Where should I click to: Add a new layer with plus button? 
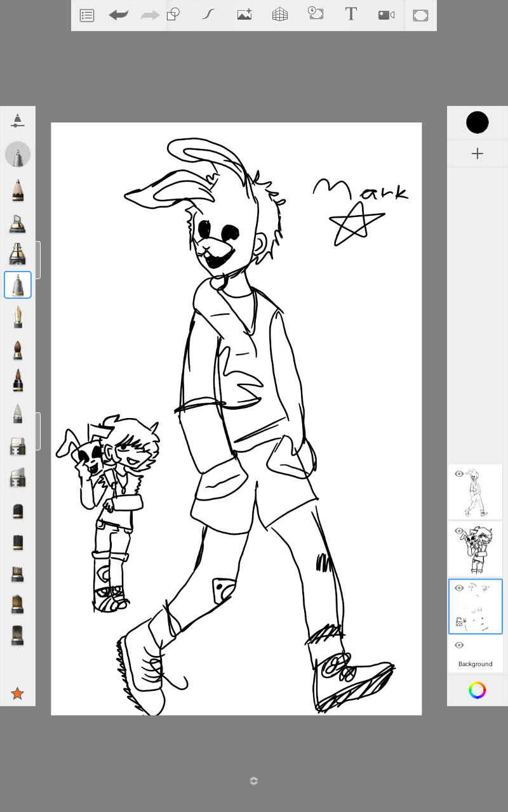[x=478, y=154]
